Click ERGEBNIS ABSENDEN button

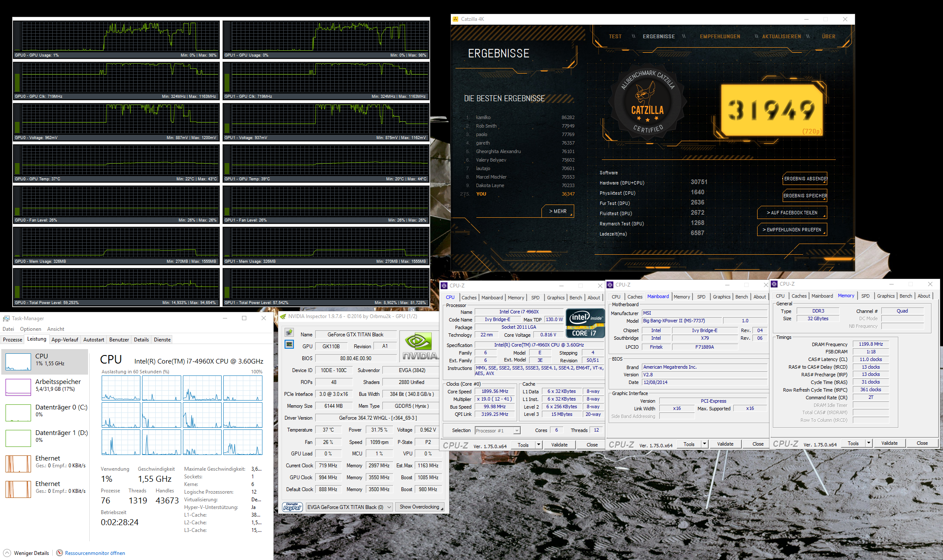[x=805, y=179]
